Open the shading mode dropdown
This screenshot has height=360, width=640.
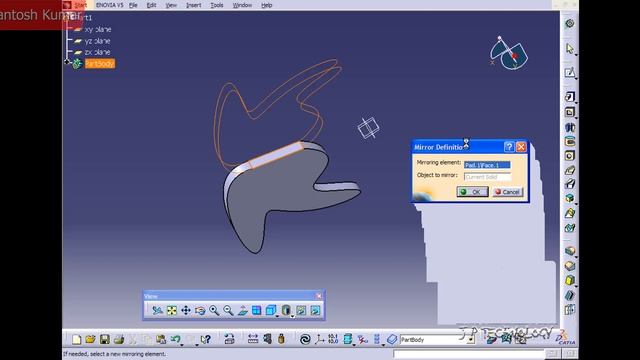[292, 316]
